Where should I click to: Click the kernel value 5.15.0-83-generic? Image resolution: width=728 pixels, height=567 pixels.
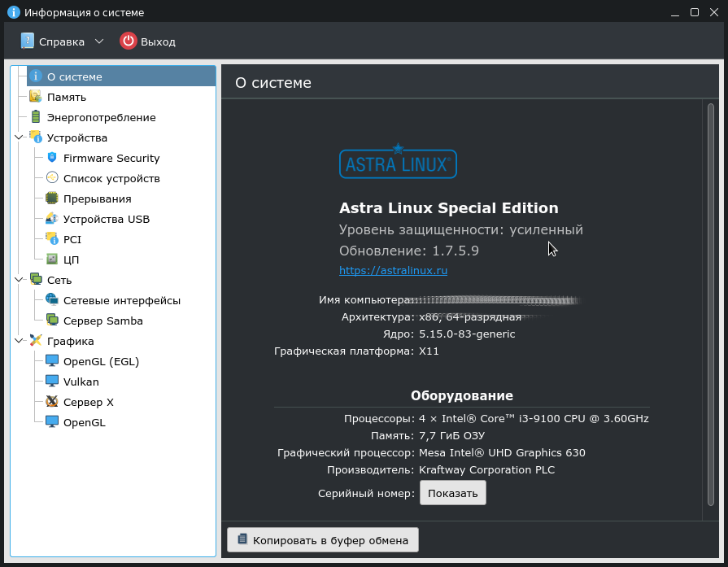pos(467,334)
